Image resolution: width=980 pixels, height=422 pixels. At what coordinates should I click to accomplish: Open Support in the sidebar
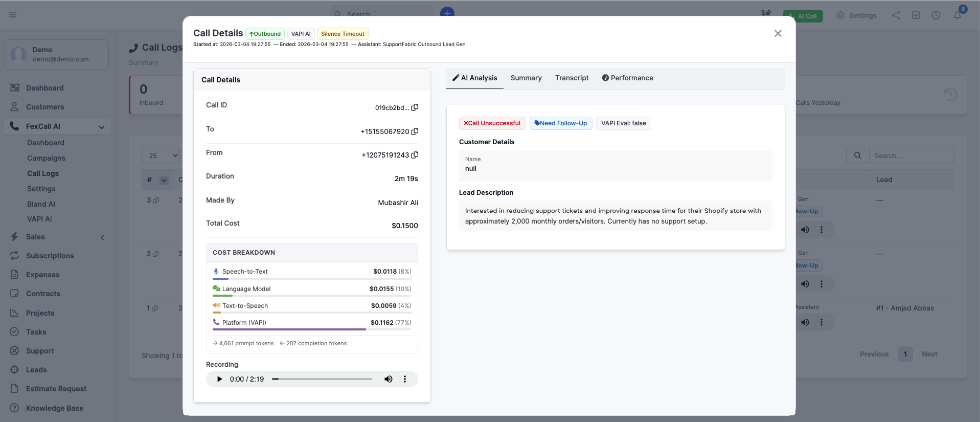point(40,351)
